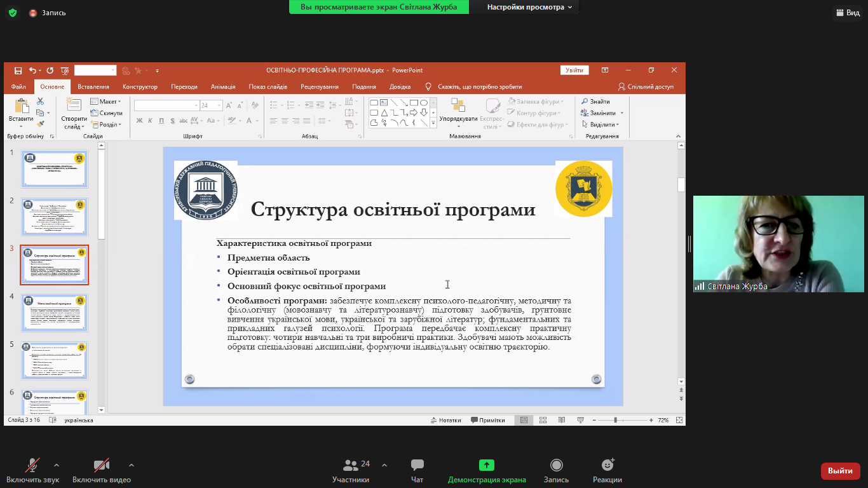Image resolution: width=868 pixels, height=488 pixels.
Task: Click the zoom slider in status bar
Action: 615,421
